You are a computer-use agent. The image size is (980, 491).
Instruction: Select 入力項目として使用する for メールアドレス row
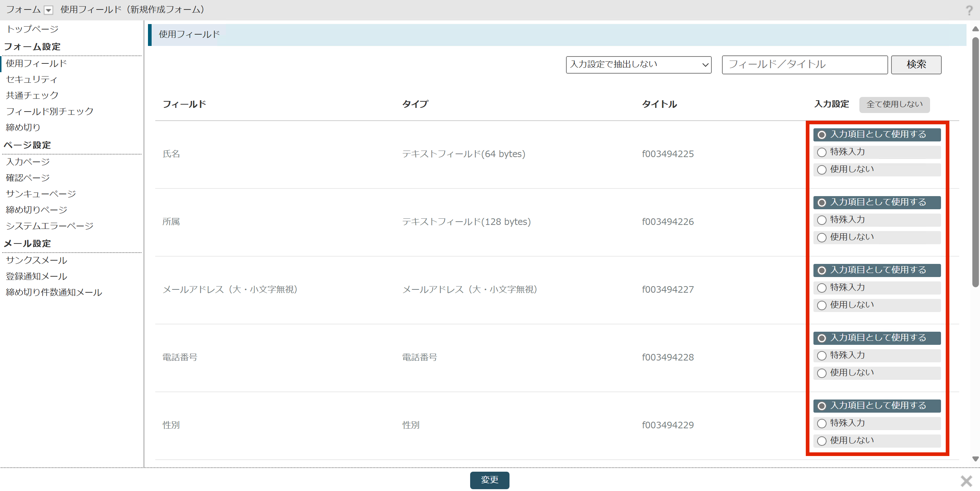(x=876, y=270)
